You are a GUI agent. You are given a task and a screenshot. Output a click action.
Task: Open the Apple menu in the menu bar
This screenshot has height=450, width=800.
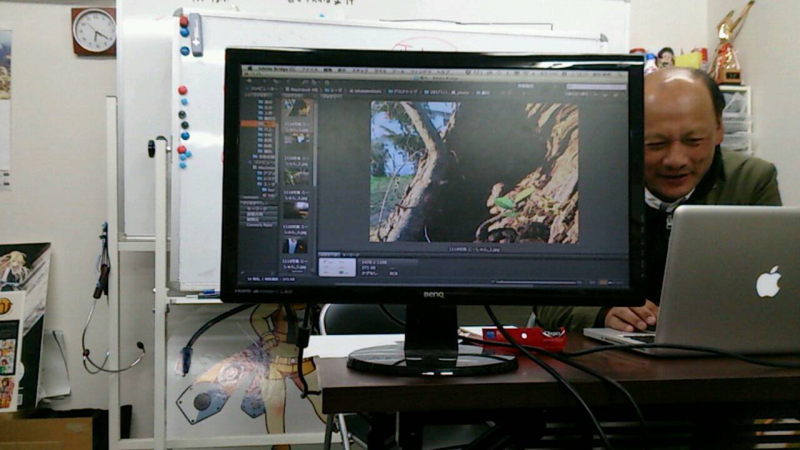(250, 68)
